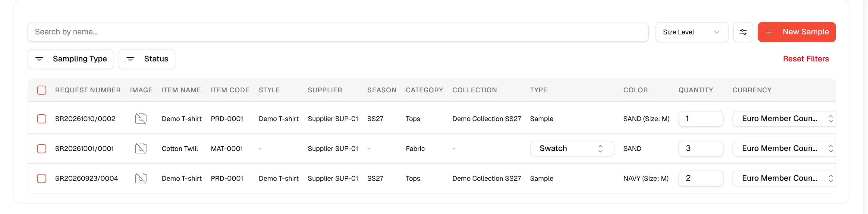Click request number SR20260923/0004
The height and width of the screenshot is (214, 868).
[x=86, y=178]
